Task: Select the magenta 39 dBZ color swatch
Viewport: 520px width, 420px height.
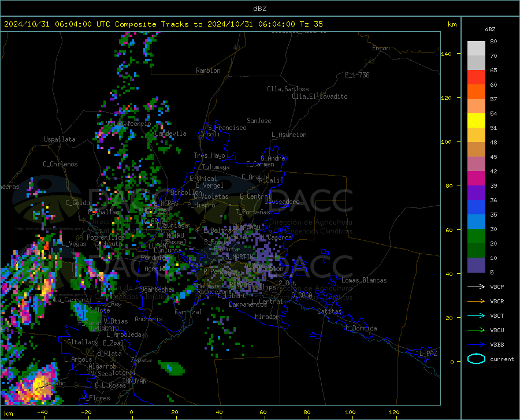Action: (x=476, y=179)
